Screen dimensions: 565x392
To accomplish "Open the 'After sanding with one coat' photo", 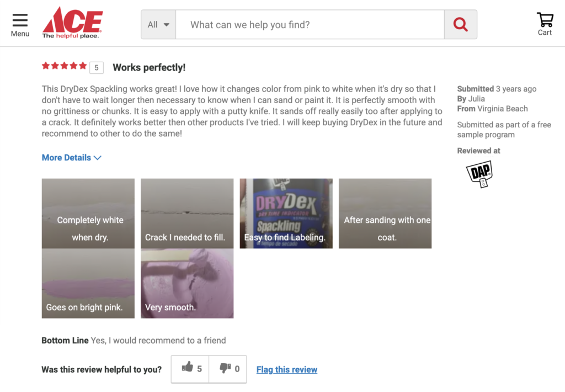I will click(x=385, y=213).
